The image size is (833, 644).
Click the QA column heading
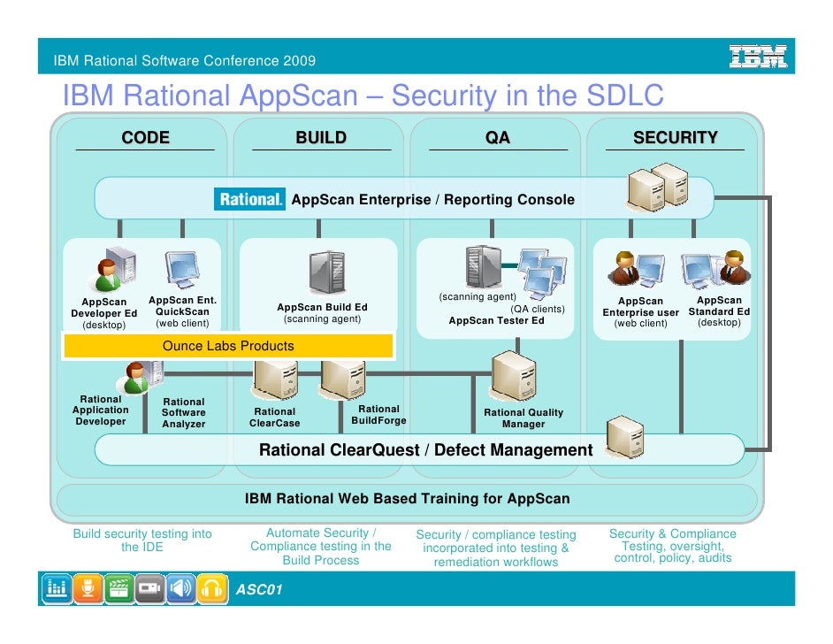[498, 138]
